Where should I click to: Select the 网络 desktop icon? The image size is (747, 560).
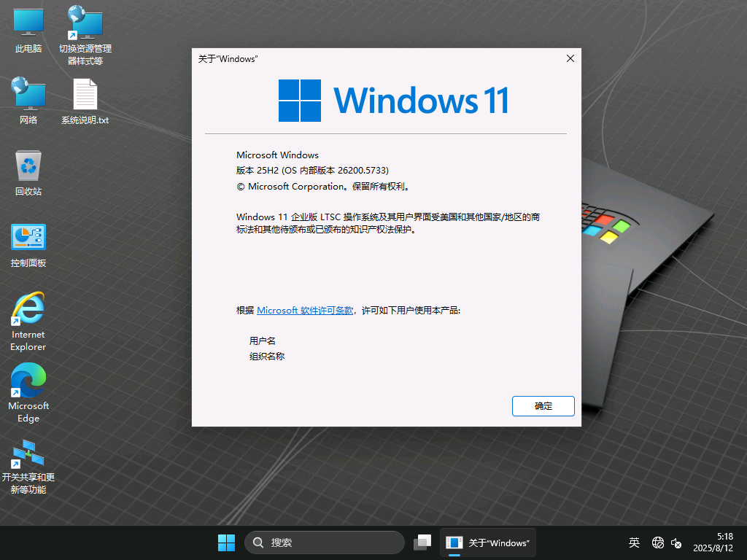(28, 101)
